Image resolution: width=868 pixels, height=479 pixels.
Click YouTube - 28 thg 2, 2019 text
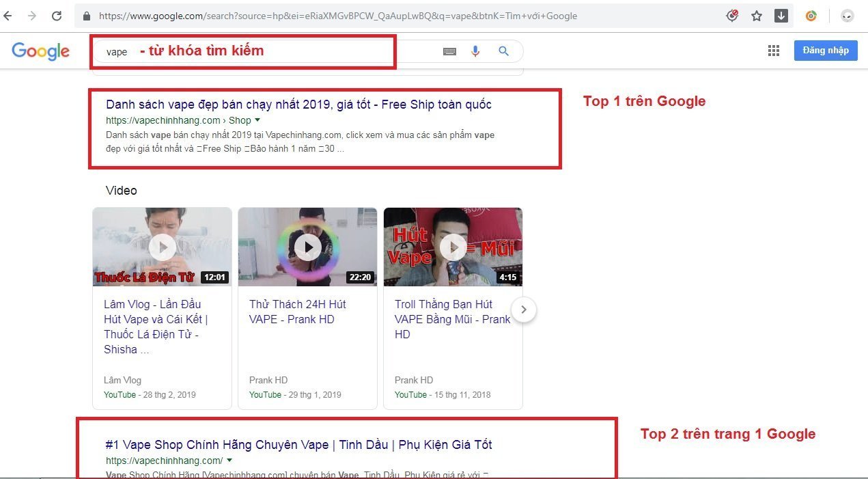pos(150,394)
